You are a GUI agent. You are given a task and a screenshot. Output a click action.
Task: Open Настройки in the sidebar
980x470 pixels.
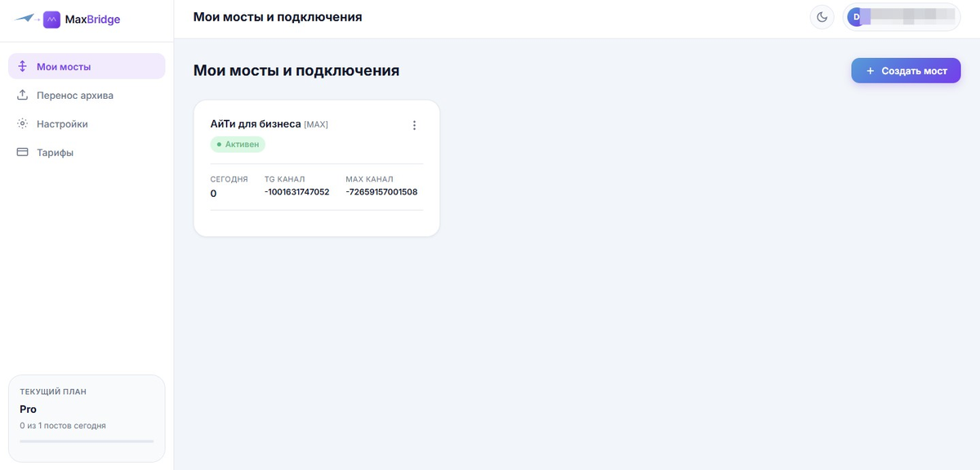87,123
